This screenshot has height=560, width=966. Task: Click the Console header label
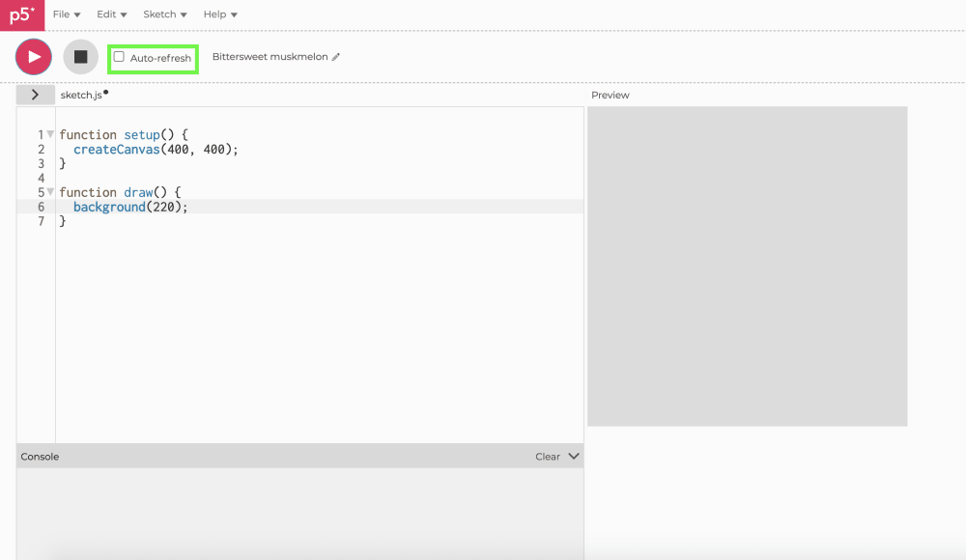tap(40, 457)
